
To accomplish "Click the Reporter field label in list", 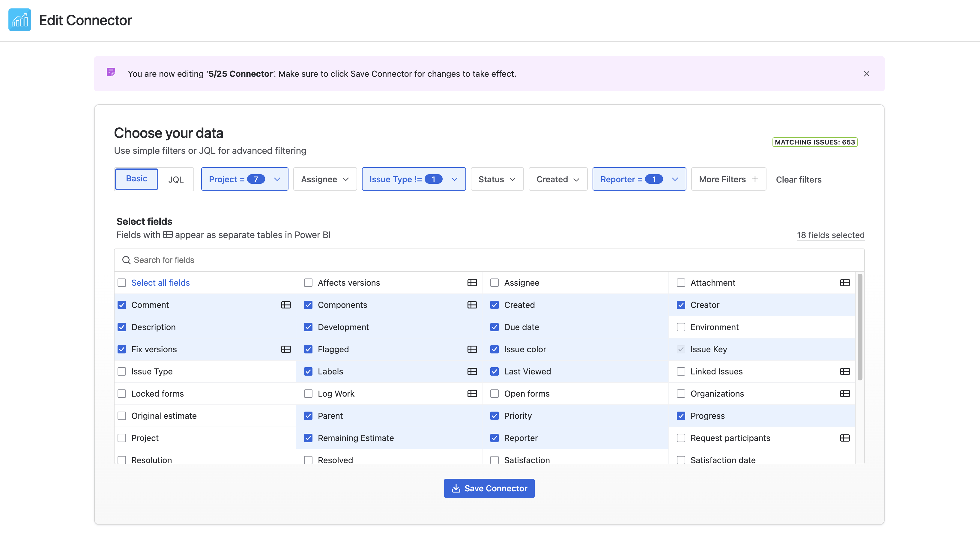I will click(521, 438).
